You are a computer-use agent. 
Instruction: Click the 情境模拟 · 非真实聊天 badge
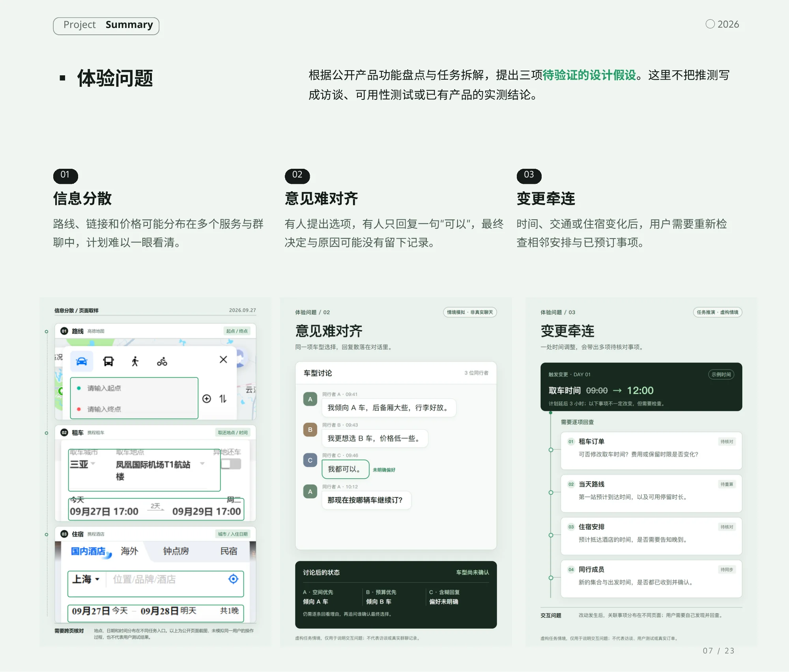(x=470, y=312)
